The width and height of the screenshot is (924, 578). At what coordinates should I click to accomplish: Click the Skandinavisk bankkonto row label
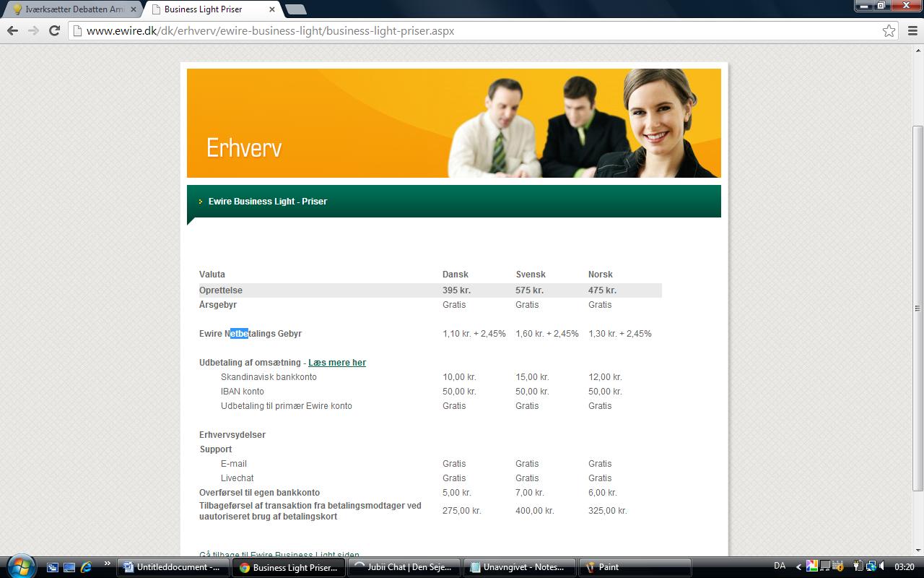tap(269, 377)
